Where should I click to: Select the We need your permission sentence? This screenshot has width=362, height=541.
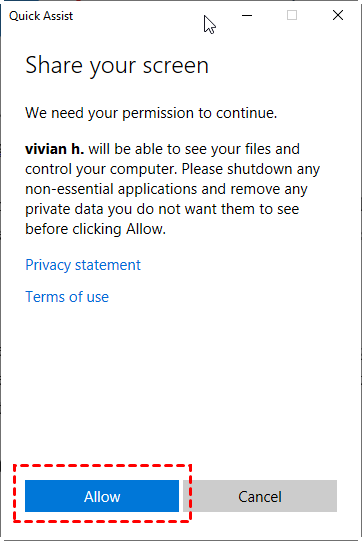(151, 113)
